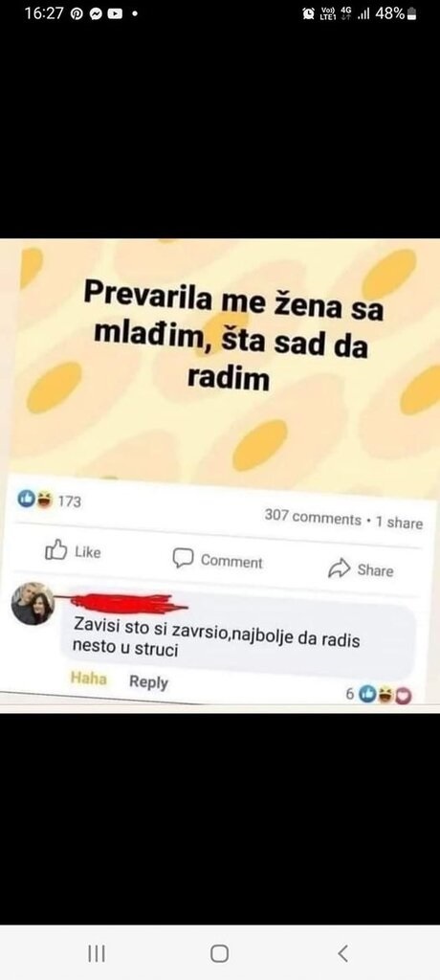Open the commenter's profile picture
Viewport: 440px width, 980px height.
[x=33, y=603]
